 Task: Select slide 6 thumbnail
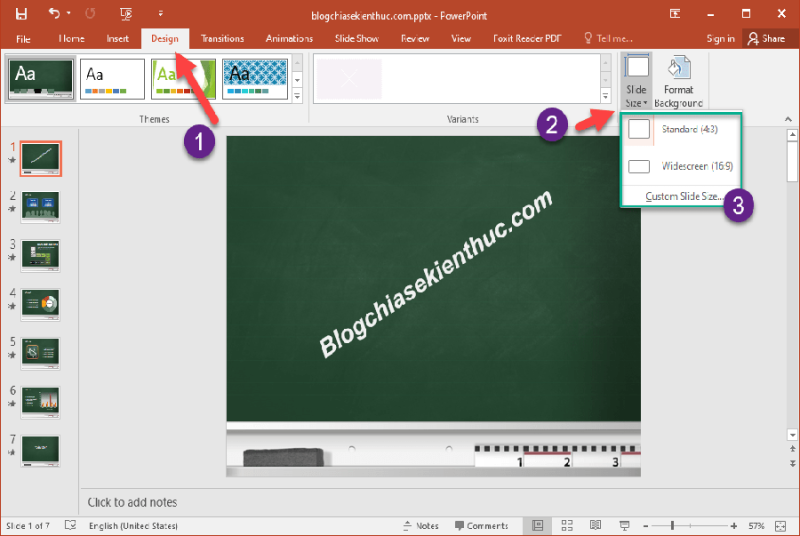tap(40, 402)
